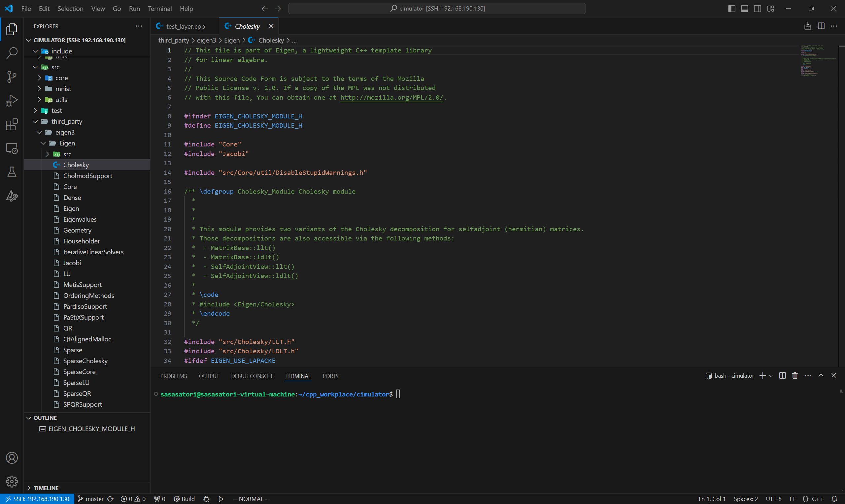Open new terminal profile dropdown arrow
This screenshot has height=504, width=845.
pyautogui.click(x=771, y=376)
